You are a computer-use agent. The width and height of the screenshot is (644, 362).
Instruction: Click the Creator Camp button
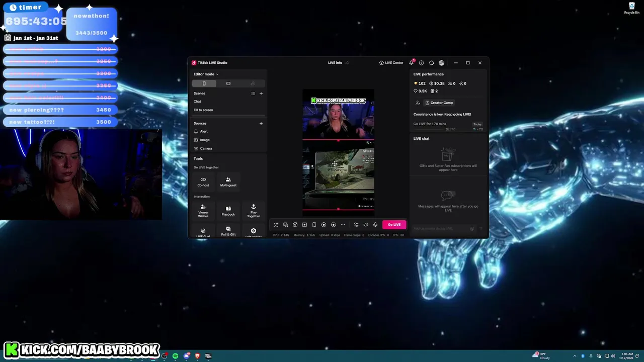[439, 103]
